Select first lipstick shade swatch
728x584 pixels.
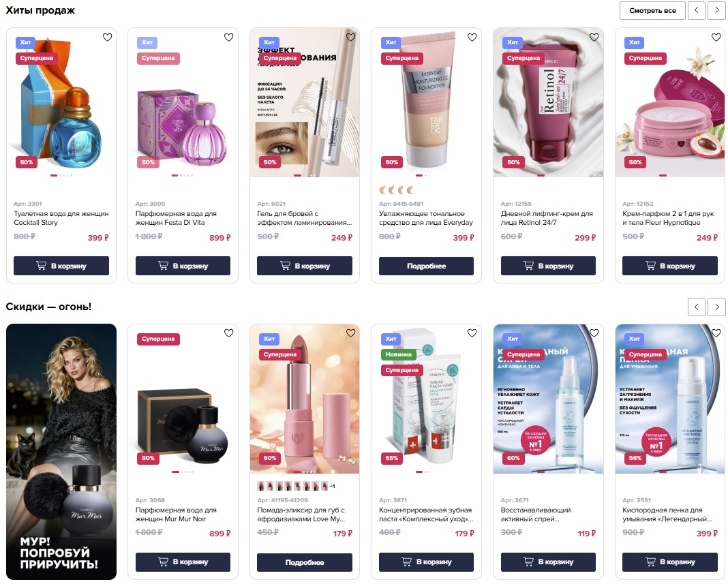pos(261,486)
